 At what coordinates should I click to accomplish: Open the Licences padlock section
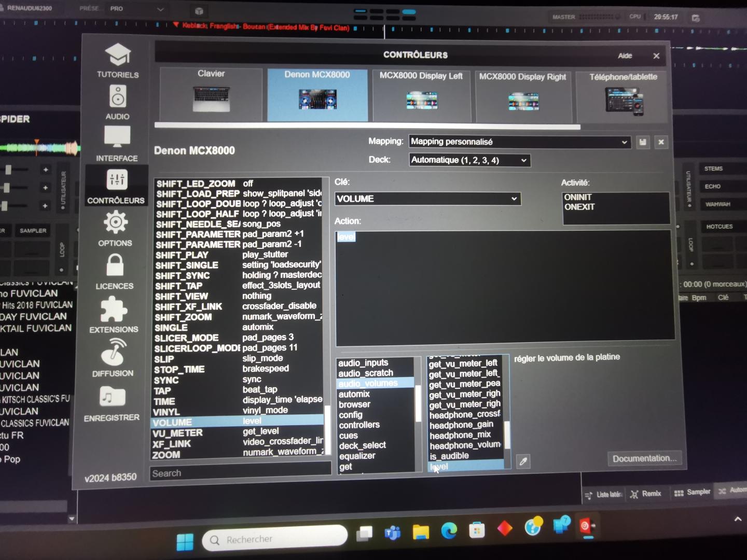pyautogui.click(x=115, y=272)
